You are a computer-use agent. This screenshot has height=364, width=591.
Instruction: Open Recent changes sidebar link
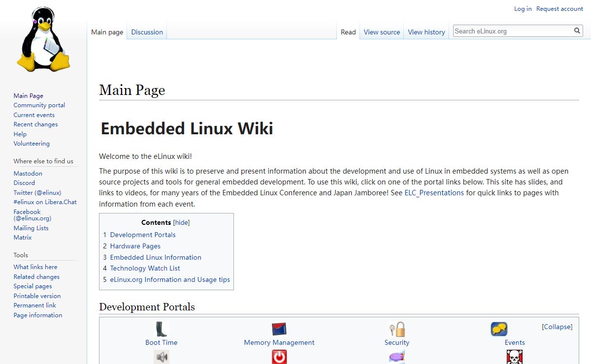point(35,124)
